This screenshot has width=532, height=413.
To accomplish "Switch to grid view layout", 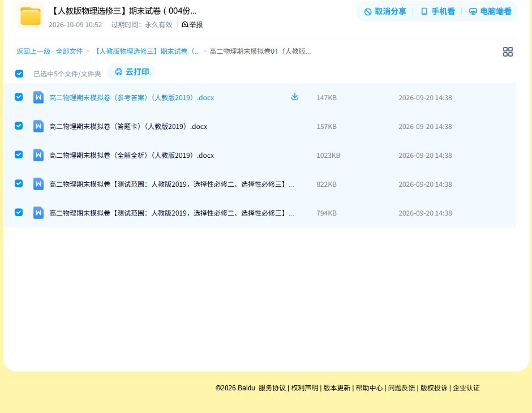I will tap(508, 51).
